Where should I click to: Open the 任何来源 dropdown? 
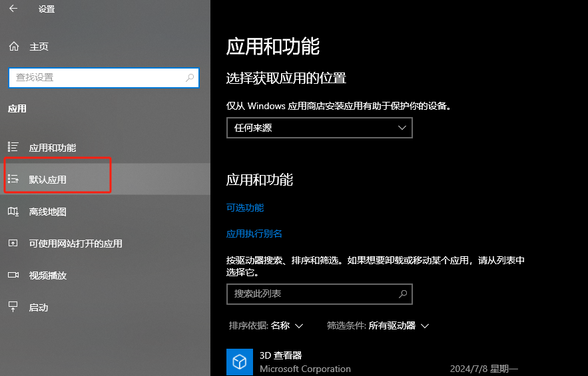tap(319, 128)
